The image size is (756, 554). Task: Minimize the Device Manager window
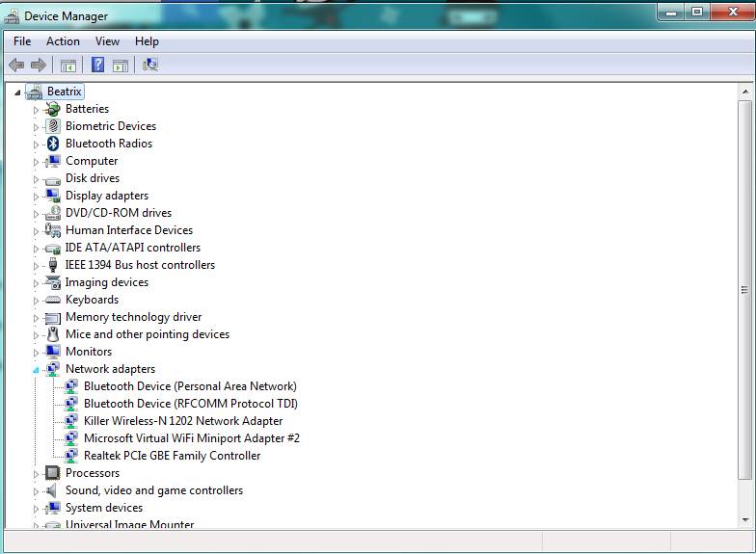point(670,13)
